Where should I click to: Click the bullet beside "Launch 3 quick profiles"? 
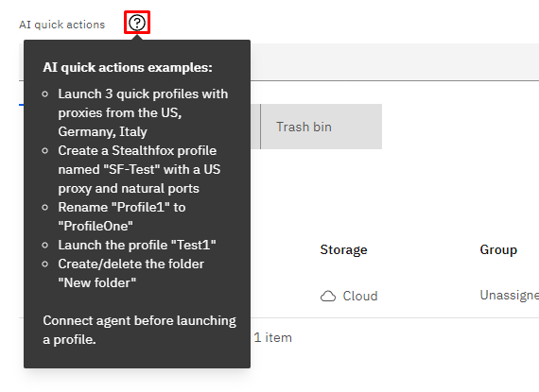45,94
